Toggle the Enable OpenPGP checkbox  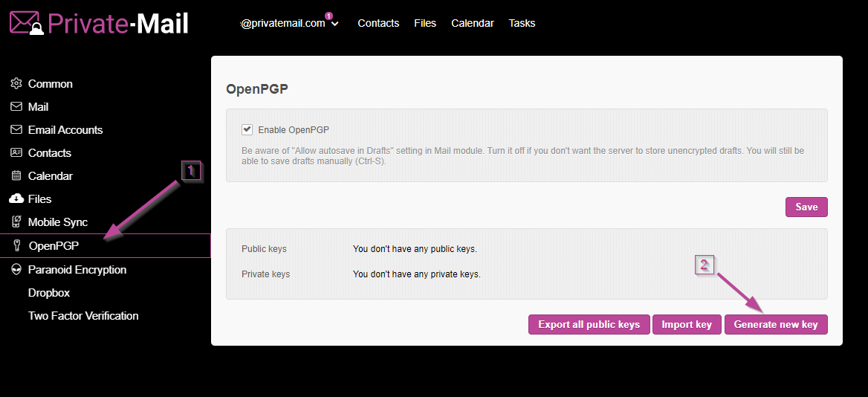coord(247,129)
